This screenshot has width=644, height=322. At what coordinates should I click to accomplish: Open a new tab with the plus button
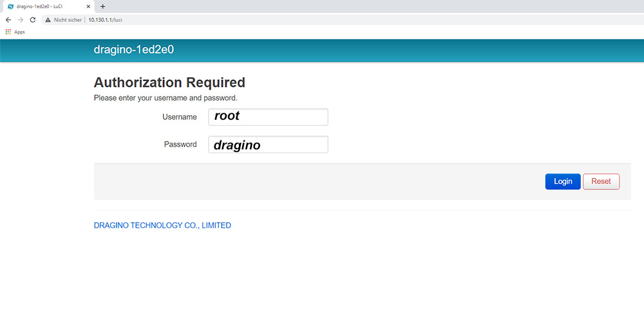[x=102, y=6]
